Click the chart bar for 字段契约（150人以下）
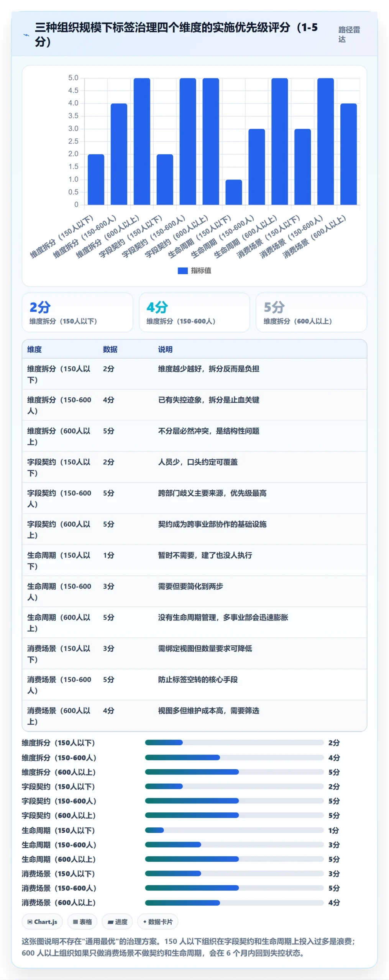Screen dimensions: 389x980 165,180
